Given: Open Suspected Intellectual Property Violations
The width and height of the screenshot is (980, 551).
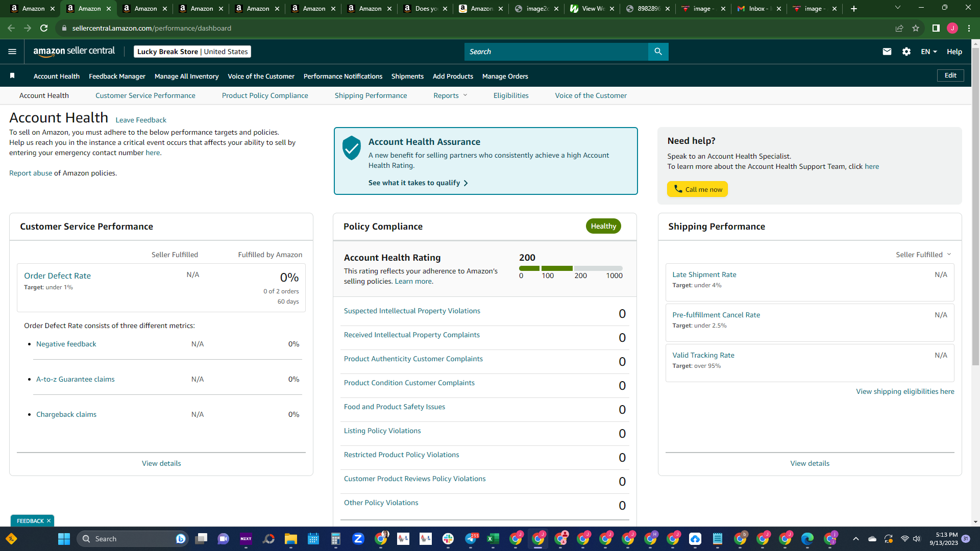Looking at the screenshot, I should point(412,311).
